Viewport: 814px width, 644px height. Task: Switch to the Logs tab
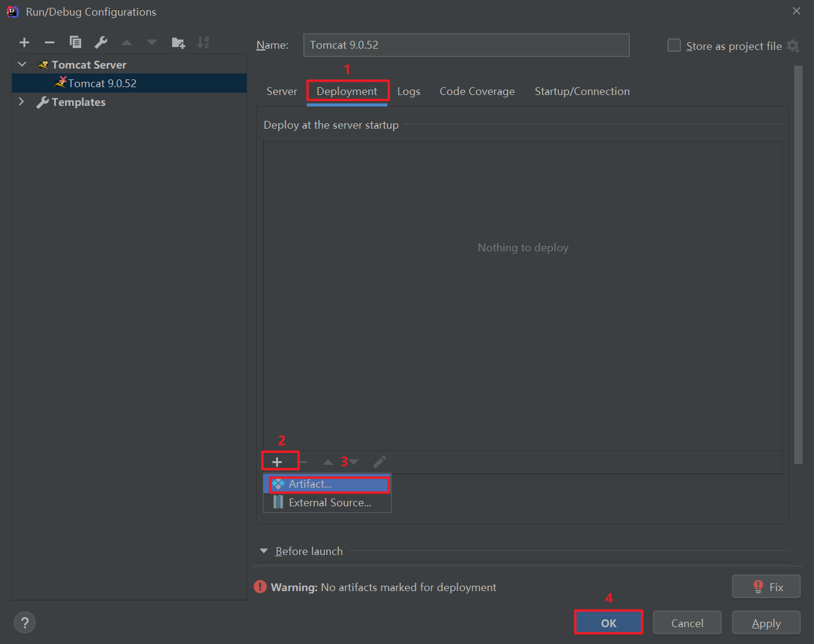(x=409, y=91)
